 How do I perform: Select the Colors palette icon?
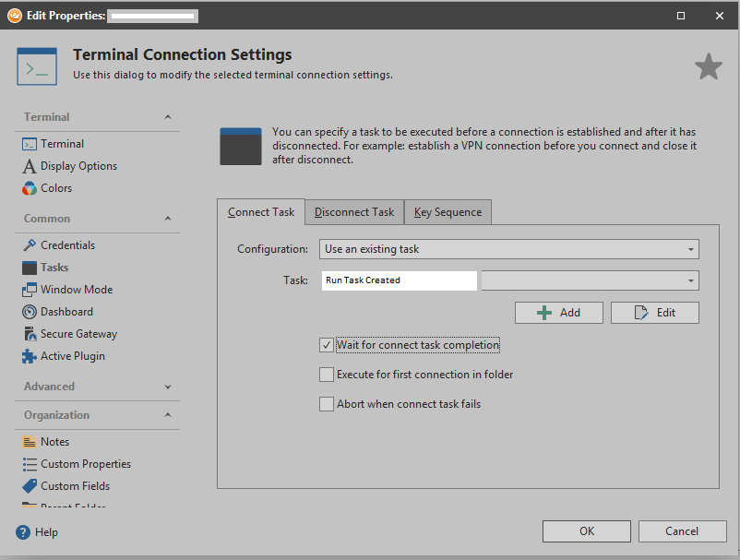(30, 188)
